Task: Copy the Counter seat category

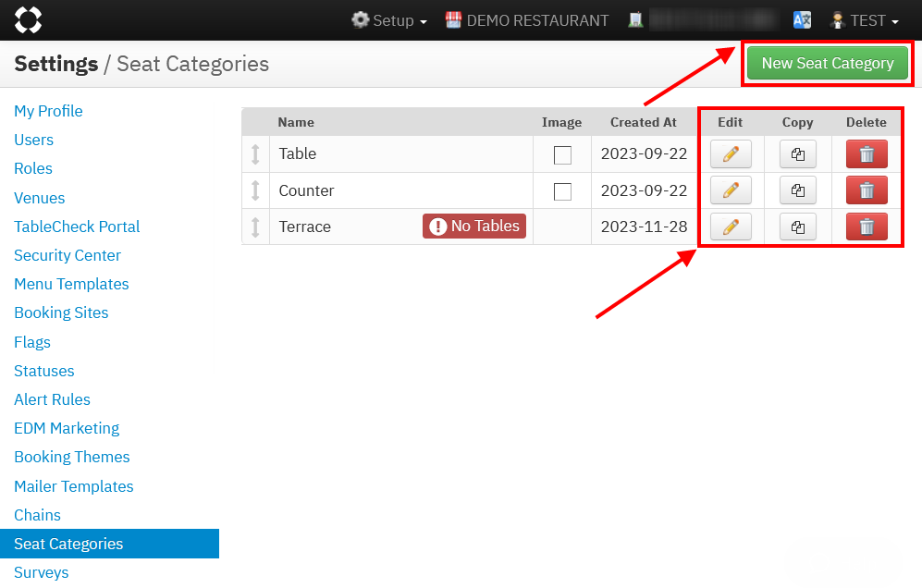Action: click(x=797, y=190)
